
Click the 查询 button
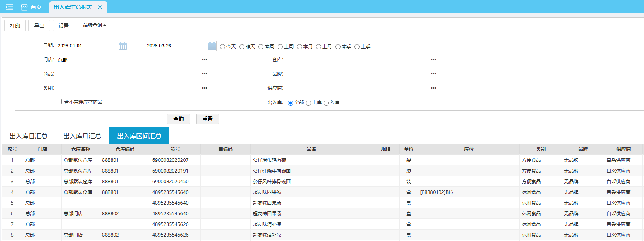point(178,119)
